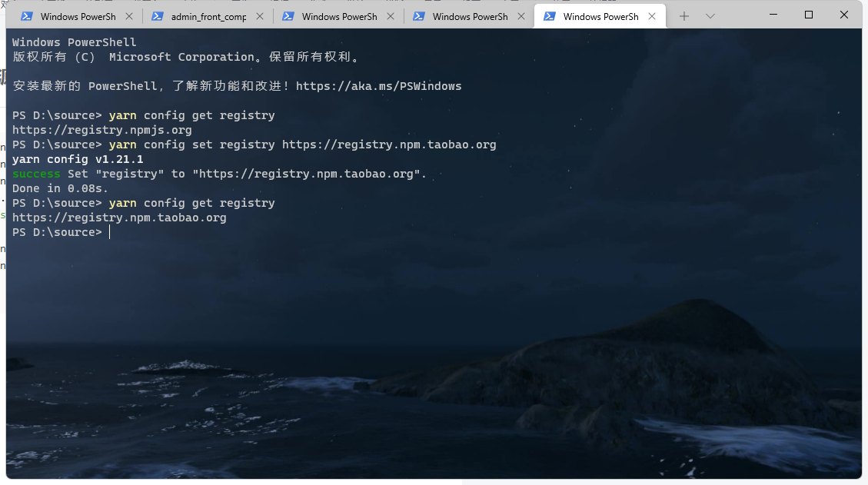Click PowerShell icon on third tab
Screen dimensions: 868x485
pyautogui.click(x=288, y=17)
